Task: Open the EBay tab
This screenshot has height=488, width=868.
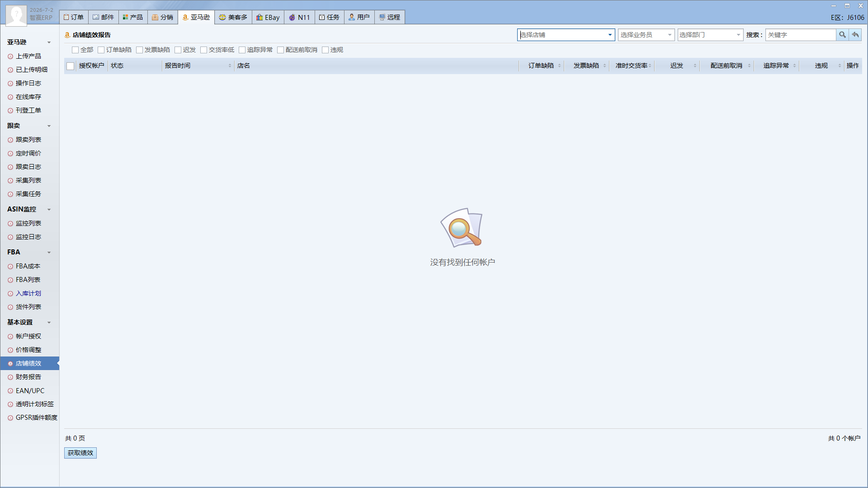Action: coord(268,17)
